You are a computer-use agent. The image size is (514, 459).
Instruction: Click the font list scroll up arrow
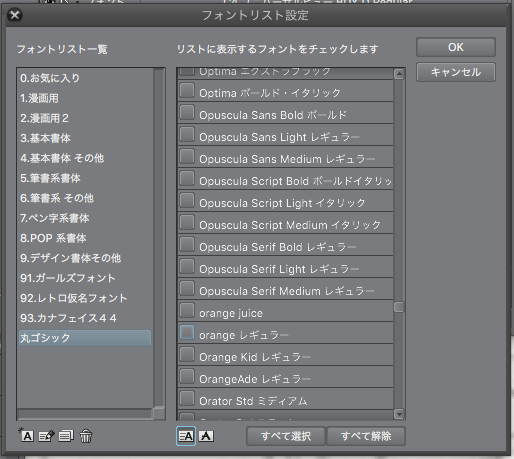(x=399, y=74)
